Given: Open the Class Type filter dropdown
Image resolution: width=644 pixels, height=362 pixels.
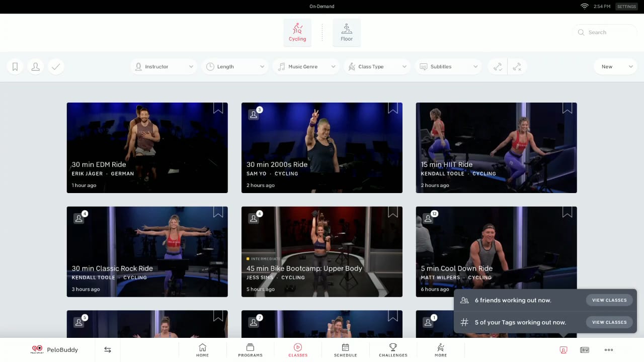Looking at the screenshot, I should (x=377, y=66).
